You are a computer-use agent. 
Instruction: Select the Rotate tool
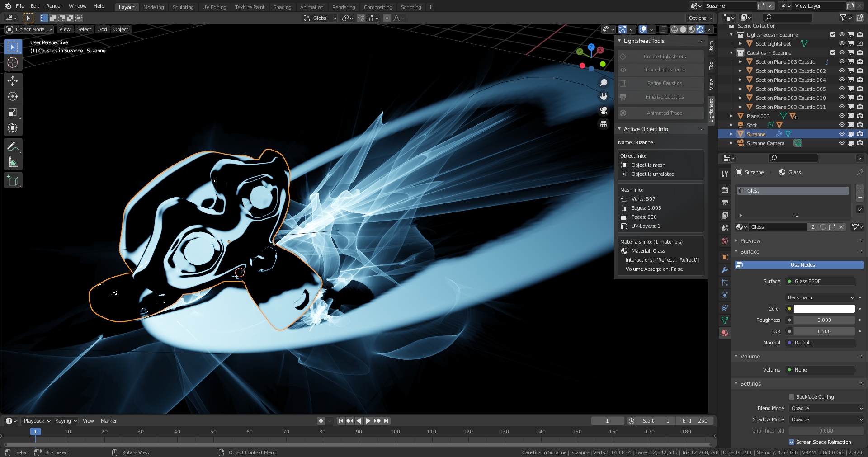click(x=13, y=96)
